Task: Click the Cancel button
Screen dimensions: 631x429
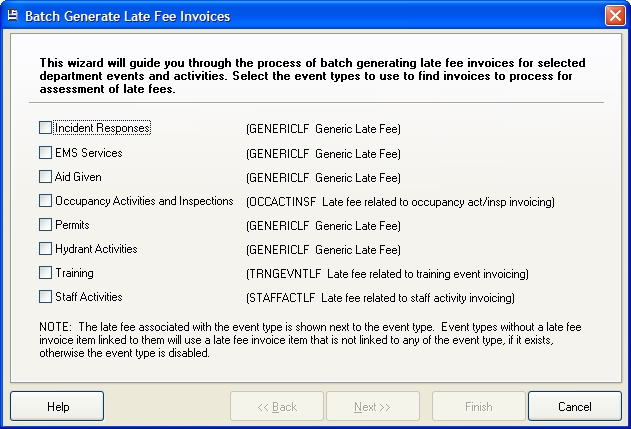Action: point(575,406)
